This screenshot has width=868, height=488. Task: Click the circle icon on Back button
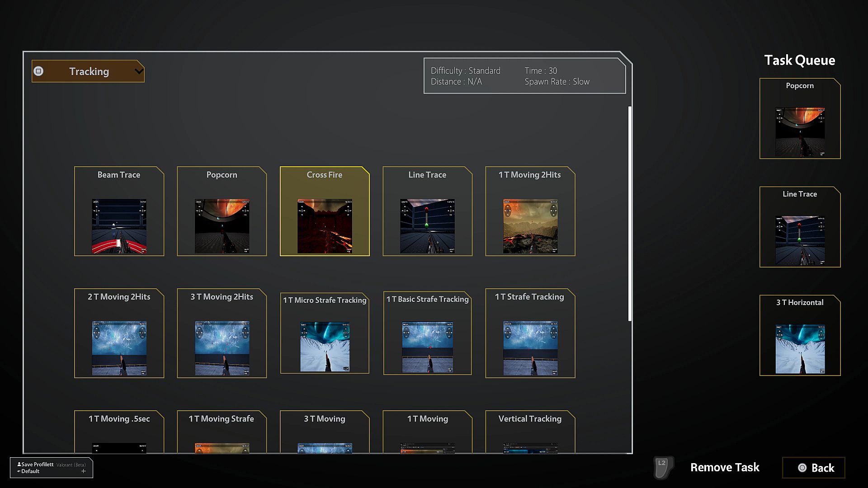tap(802, 468)
